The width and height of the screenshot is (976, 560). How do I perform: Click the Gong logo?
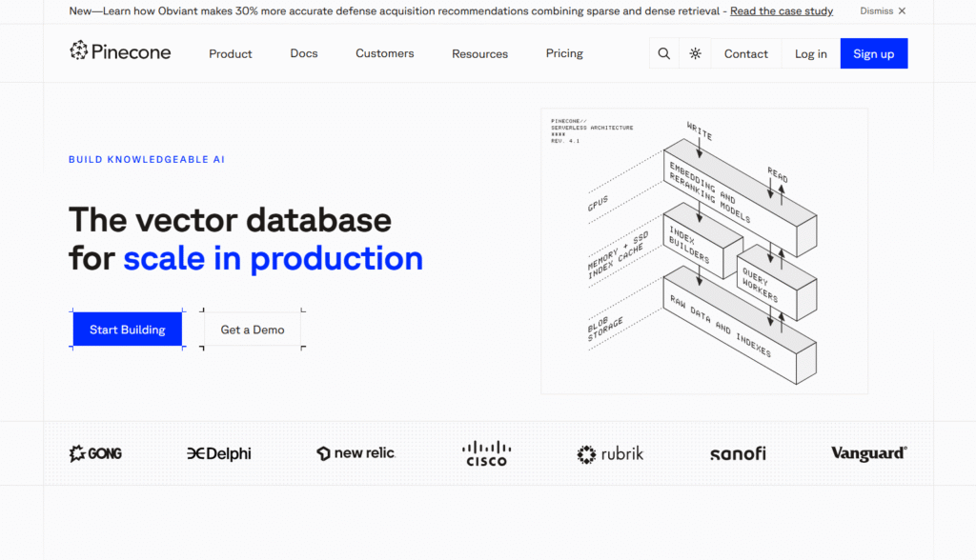(x=95, y=453)
